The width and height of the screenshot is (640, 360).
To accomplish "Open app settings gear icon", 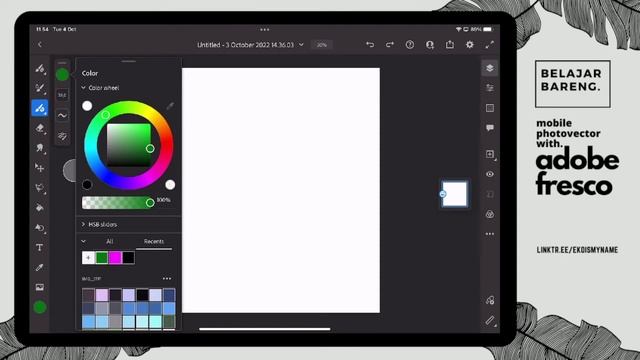I will 470,44.
